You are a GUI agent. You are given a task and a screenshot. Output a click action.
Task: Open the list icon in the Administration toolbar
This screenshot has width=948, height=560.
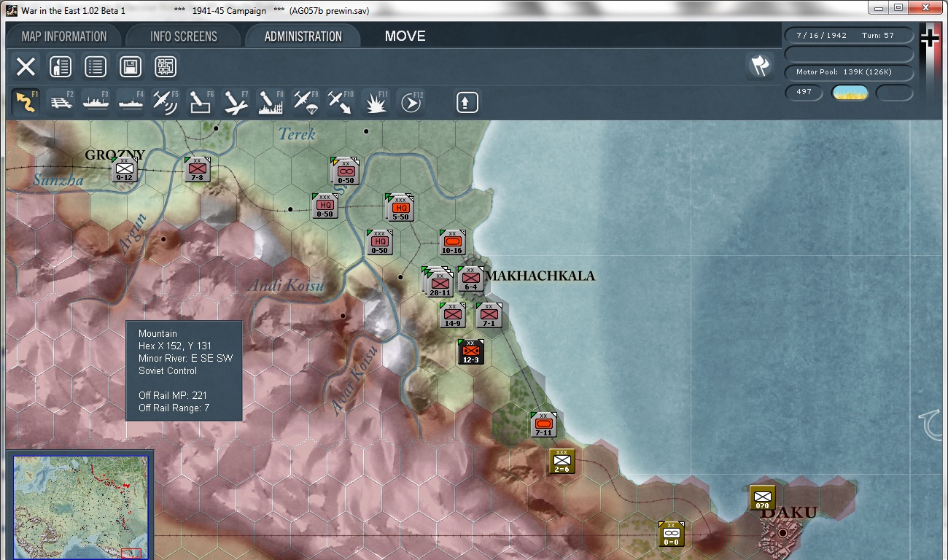(x=96, y=67)
